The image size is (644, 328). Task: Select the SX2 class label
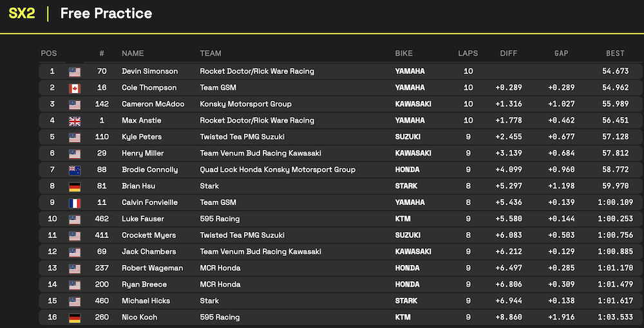click(x=22, y=14)
